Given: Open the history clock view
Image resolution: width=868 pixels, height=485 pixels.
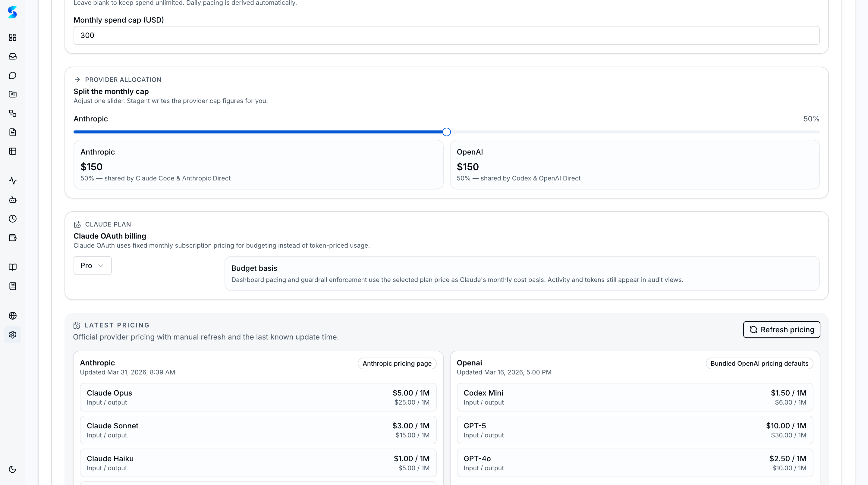Looking at the screenshot, I should (x=12, y=219).
